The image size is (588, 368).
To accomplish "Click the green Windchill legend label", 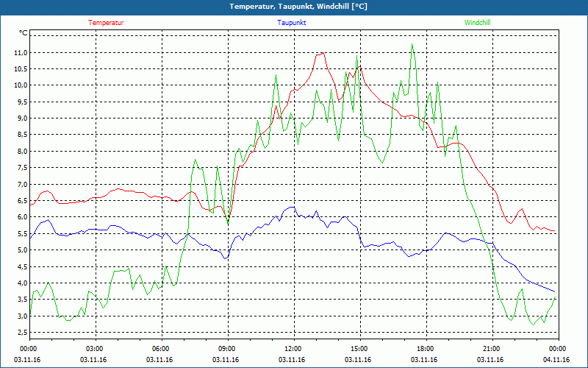I will 477,23.
